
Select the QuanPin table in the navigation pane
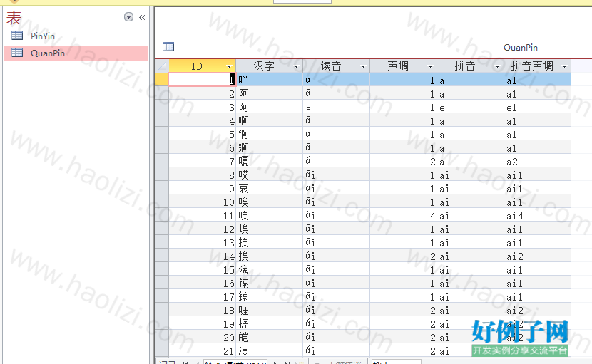(76, 53)
